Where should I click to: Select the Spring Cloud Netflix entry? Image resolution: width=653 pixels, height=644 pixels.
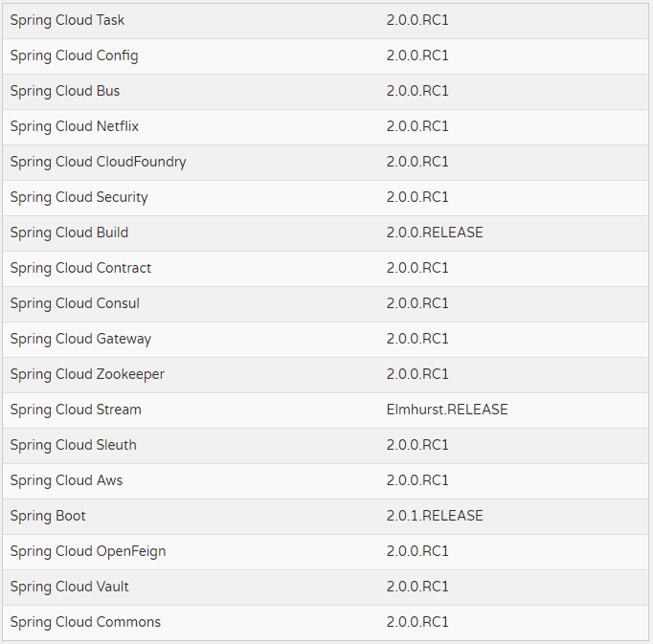pos(75,126)
